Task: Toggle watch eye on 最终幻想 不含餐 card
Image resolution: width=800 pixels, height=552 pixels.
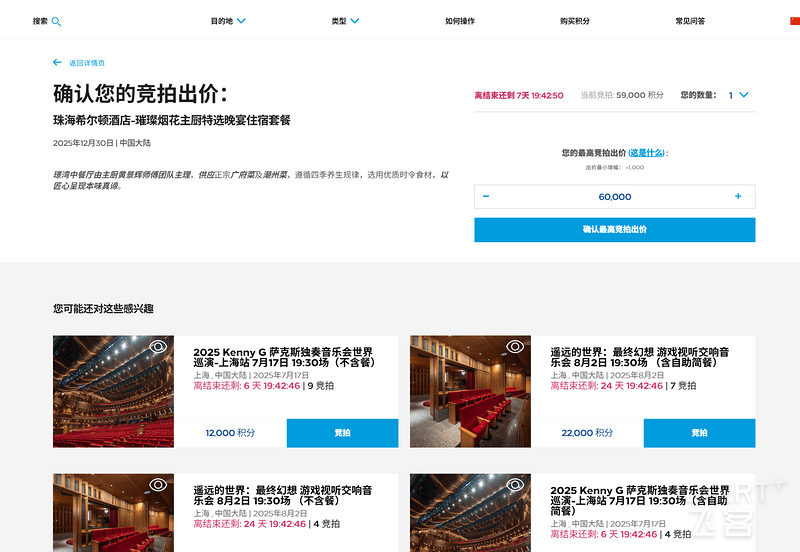Action: (158, 484)
